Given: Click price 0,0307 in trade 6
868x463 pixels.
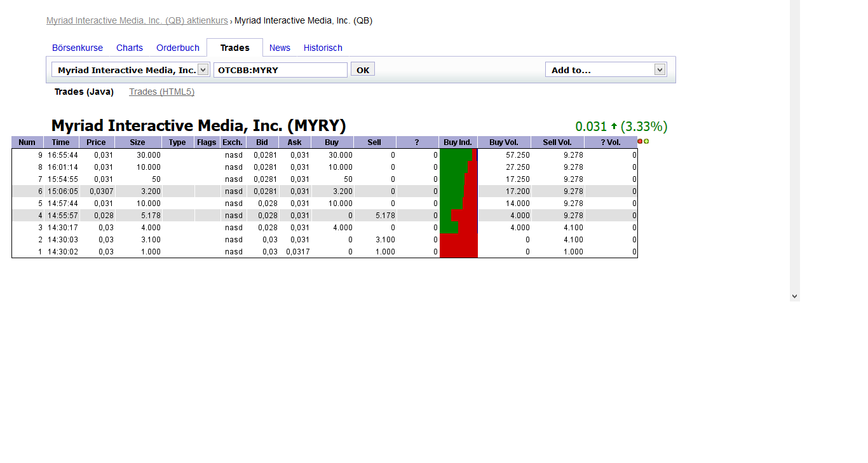Looking at the screenshot, I should 102,191.
